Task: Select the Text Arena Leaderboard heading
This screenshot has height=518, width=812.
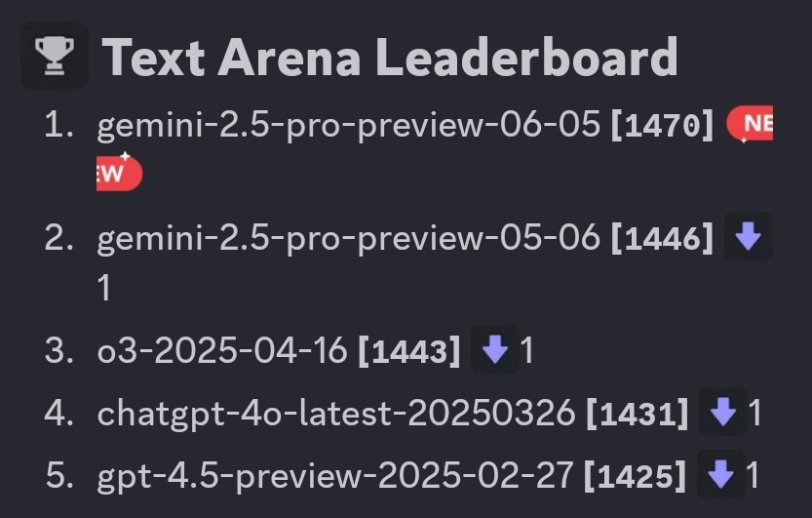Action: tap(390, 57)
